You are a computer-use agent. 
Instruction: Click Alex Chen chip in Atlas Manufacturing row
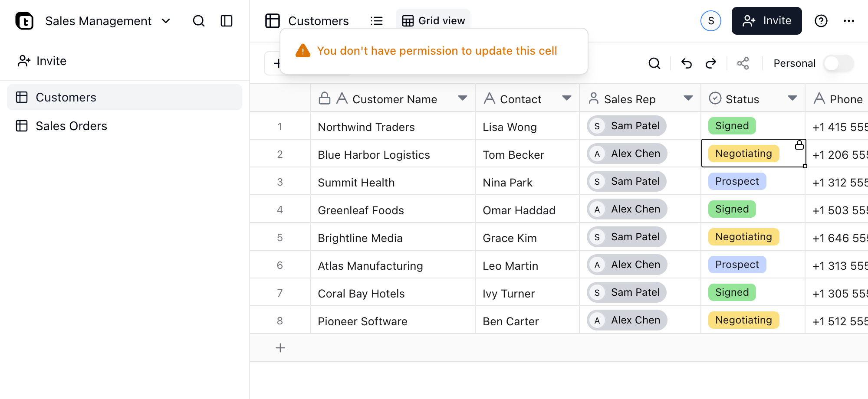click(x=627, y=265)
